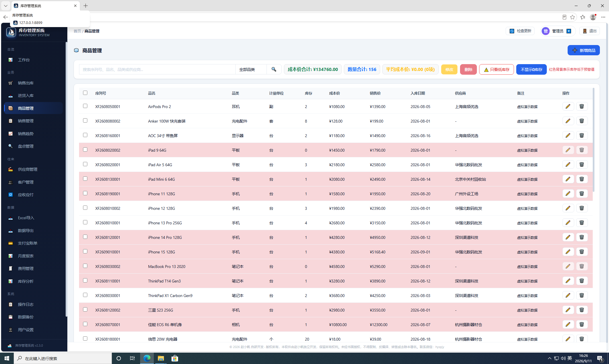Open the browser tab list chevron

click(x=5, y=6)
